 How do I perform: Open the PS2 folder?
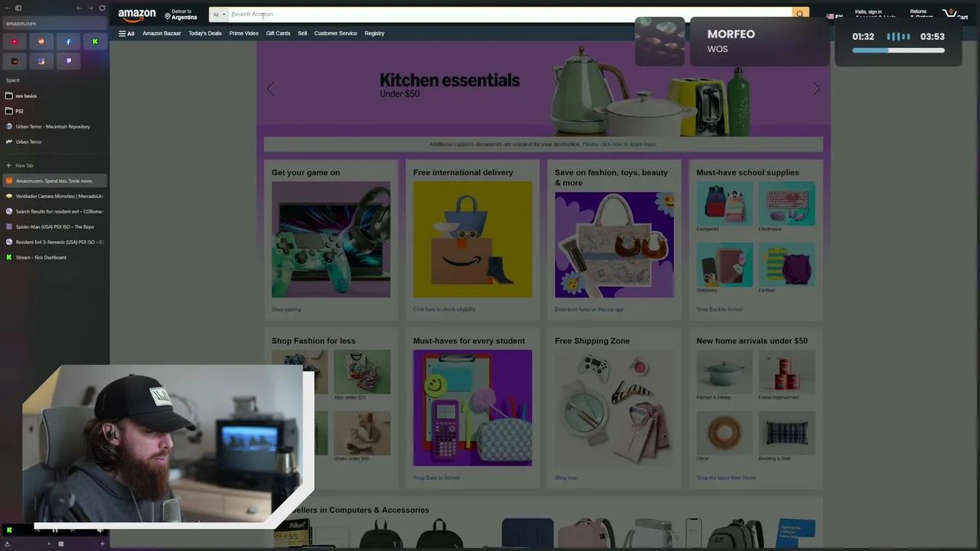click(x=54, y=111)
